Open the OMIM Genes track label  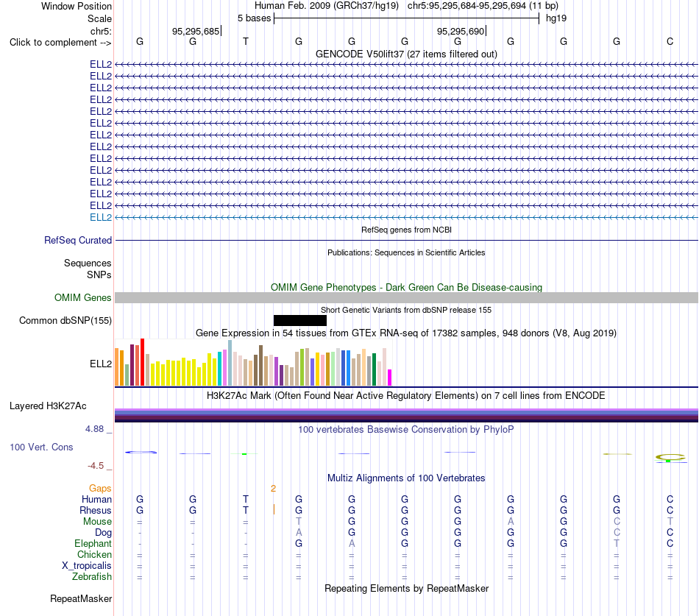tap(83, 297)
